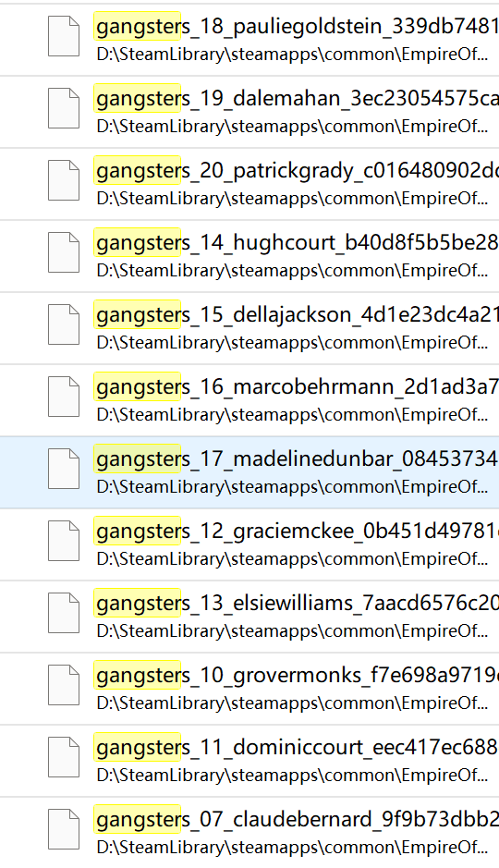Select file name gangsters_12_graciemckee
Screen dimensions: 499x868
[297, 532]
